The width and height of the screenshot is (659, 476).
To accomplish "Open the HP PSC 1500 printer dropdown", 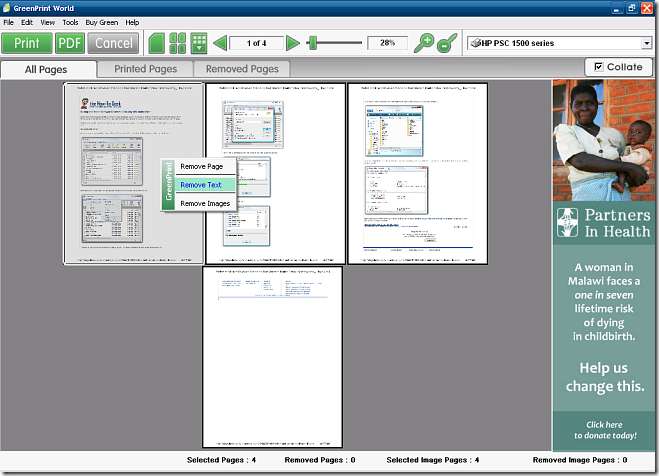I will (646, 43).
